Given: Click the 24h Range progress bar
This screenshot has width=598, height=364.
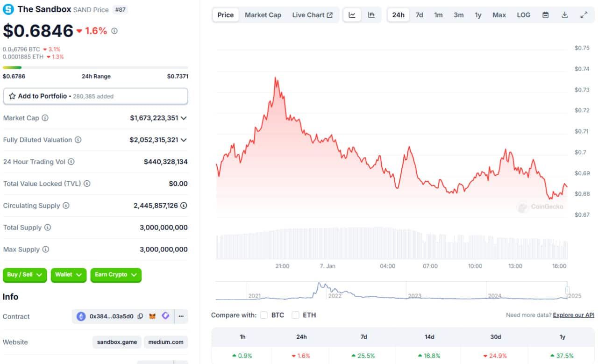Looking at the screenshot, I should tap(95, 67).
